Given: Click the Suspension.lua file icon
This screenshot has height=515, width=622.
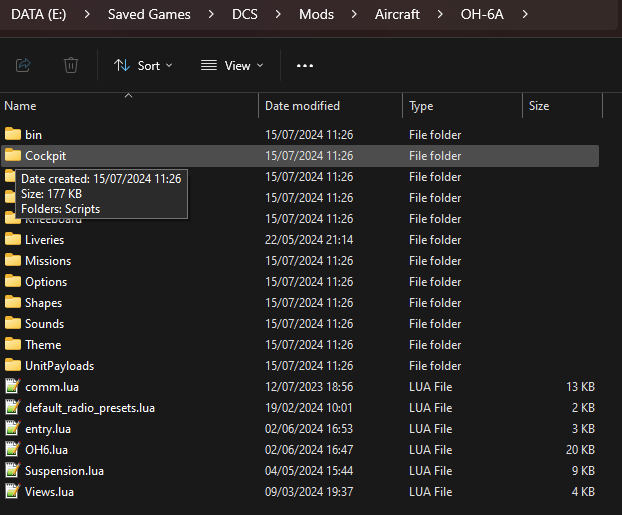Looking at the screenshot, I should pos(13,470).
